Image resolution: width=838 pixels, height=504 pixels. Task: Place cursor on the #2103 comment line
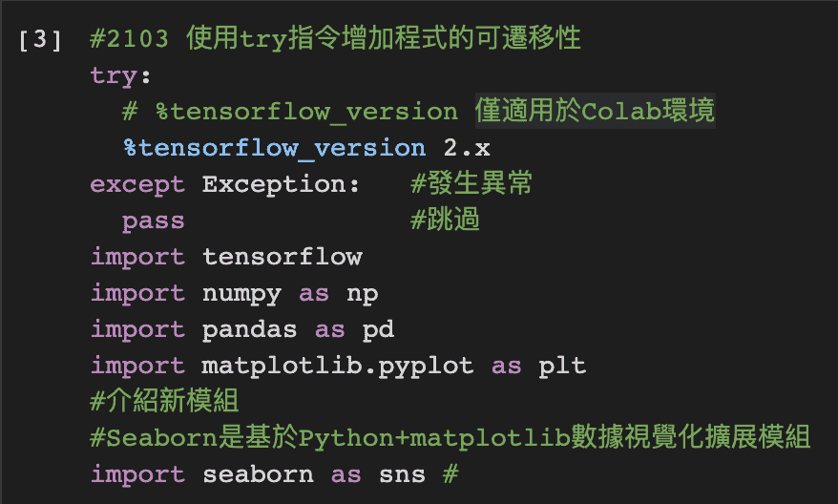point(336,38)
